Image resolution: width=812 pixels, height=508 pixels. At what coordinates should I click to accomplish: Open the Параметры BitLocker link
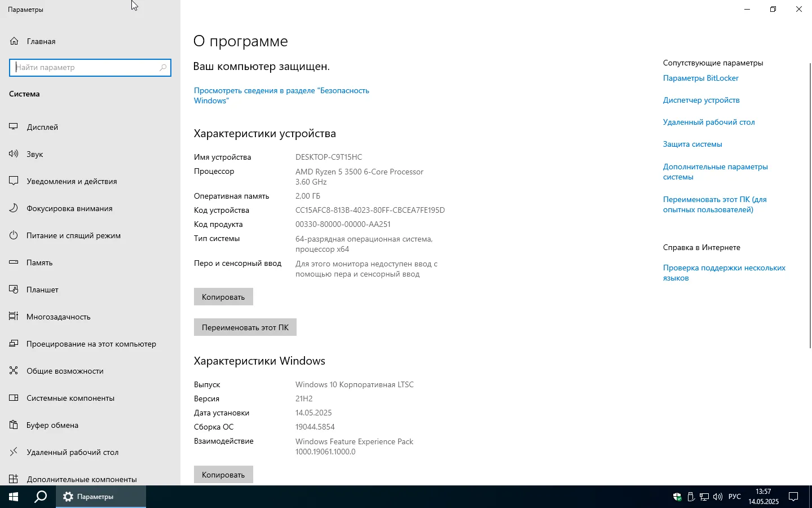click(x=701, y=78)
